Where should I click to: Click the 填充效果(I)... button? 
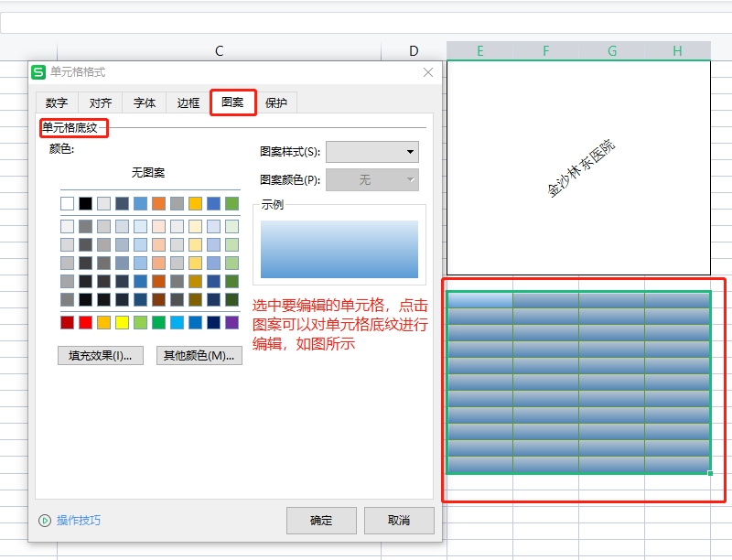point(101,356)
